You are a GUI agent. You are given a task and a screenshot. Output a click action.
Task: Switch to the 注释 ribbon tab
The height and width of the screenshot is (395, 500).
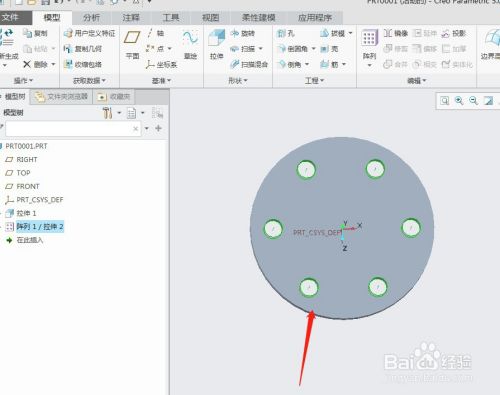131,18
